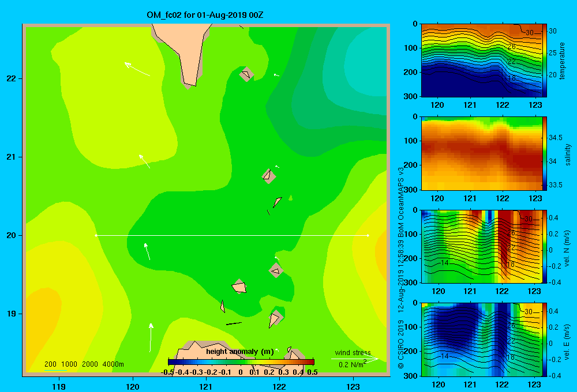577x392 pixels.
Task: Open the temperature depth section panel
Action: point(482,61)
